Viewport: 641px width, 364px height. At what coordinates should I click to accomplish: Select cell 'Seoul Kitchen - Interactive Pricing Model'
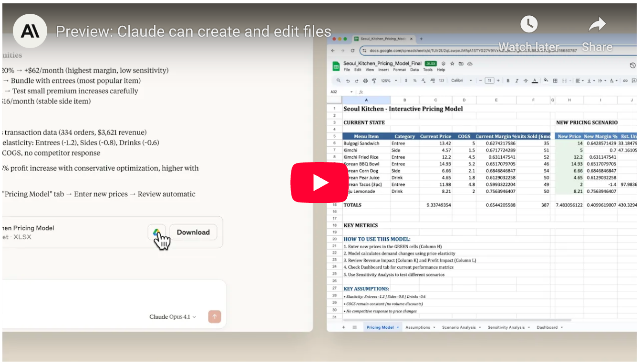tap(403, 109)
